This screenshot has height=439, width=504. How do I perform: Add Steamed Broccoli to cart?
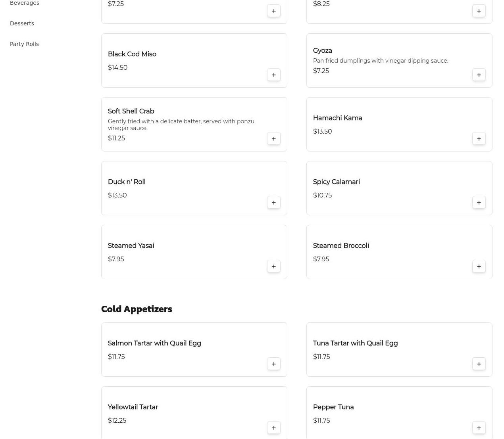[x=479, y=266]
